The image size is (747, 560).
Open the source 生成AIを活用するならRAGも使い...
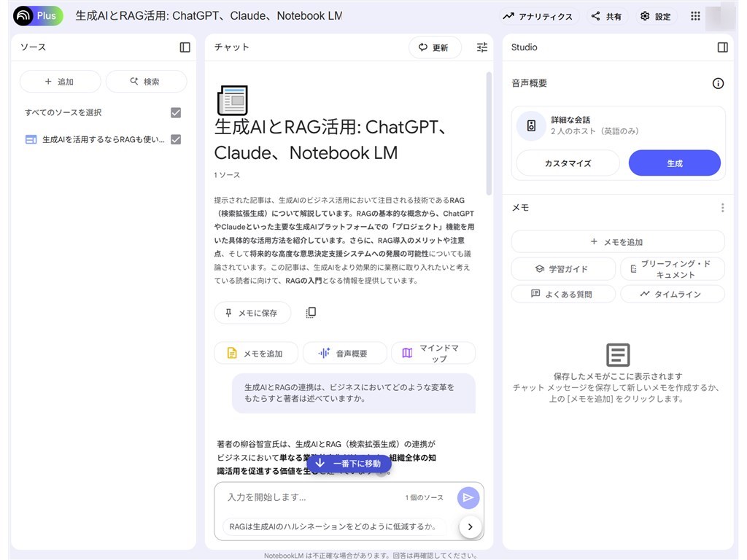pyautogui.click(x=104, y=139)
